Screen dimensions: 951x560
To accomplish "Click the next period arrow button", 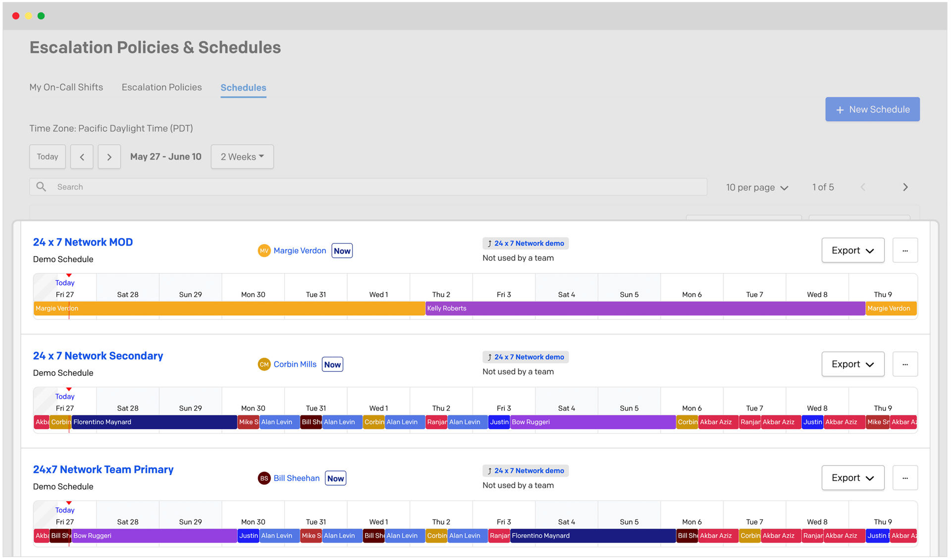I will coord(109,157).
